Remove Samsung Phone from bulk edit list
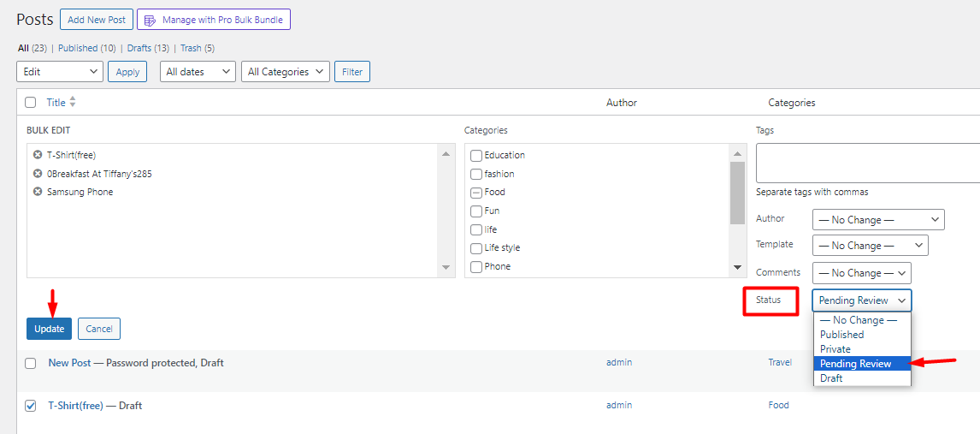Viewport: 980px width, 434px height. (38, 192)
